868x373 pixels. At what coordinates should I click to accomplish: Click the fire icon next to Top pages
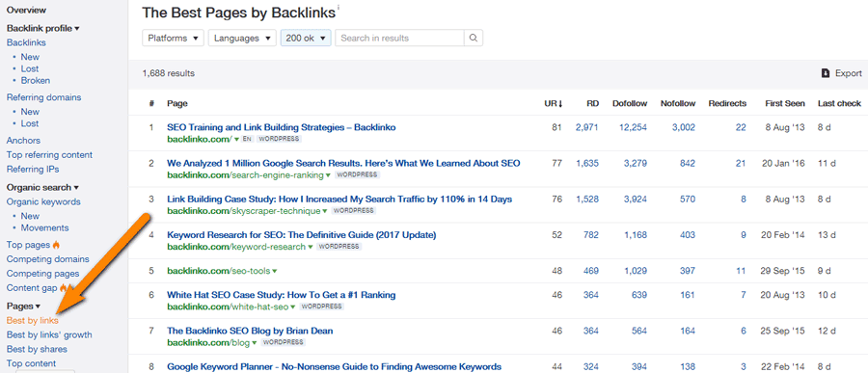56,245
